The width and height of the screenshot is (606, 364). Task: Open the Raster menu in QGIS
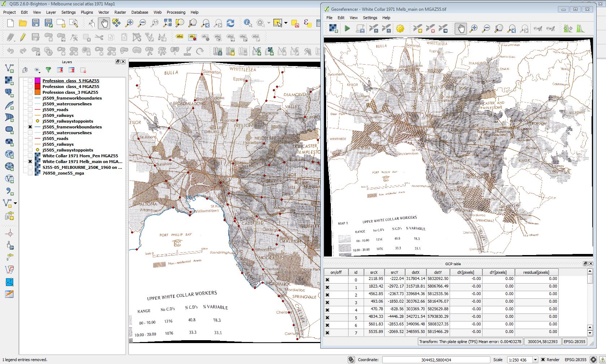click(120, 12)
